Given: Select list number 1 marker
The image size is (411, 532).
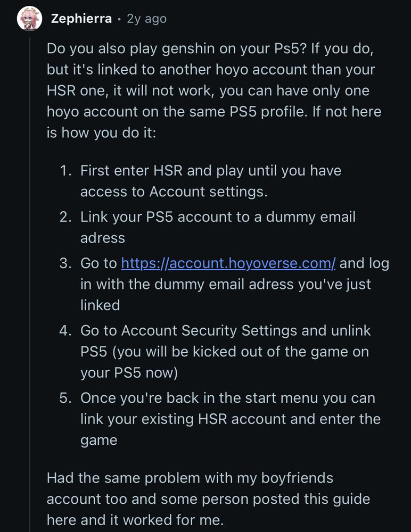Looking at the screenshot, I should [65, 171].
